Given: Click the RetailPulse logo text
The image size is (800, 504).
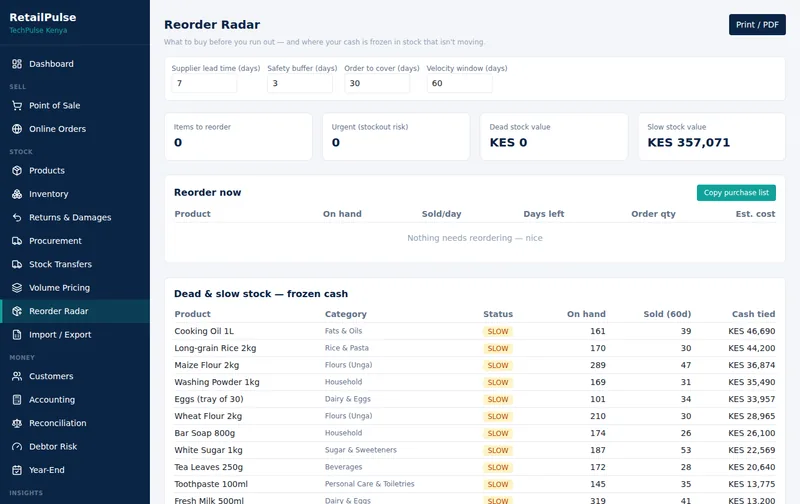Looking at the screenshot, I should tap(43, 17).
